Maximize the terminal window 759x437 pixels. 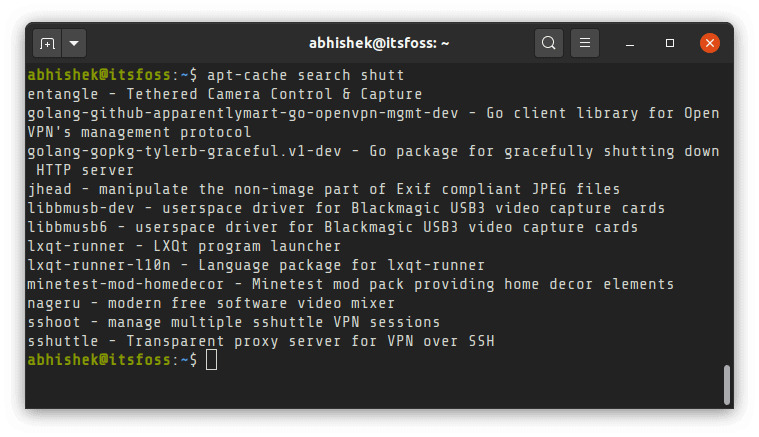click(670, 44)
